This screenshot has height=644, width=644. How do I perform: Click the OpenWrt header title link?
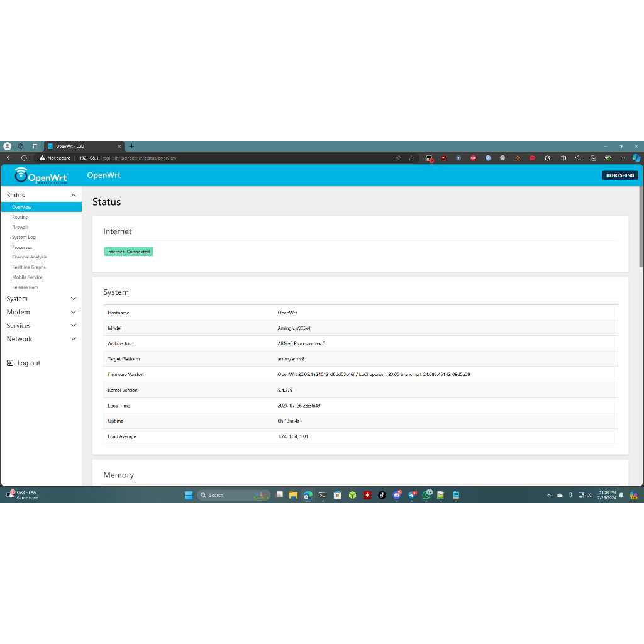(x=104, y=175)
